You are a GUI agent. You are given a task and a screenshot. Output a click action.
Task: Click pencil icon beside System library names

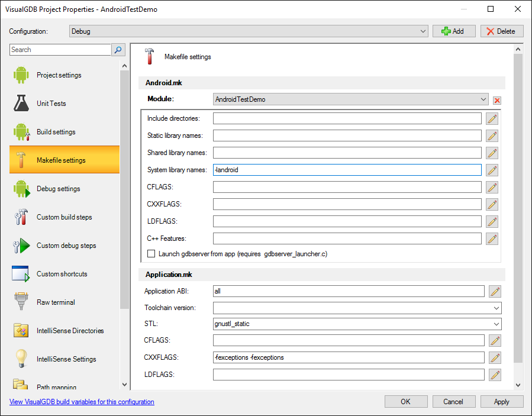click(492, 170)
